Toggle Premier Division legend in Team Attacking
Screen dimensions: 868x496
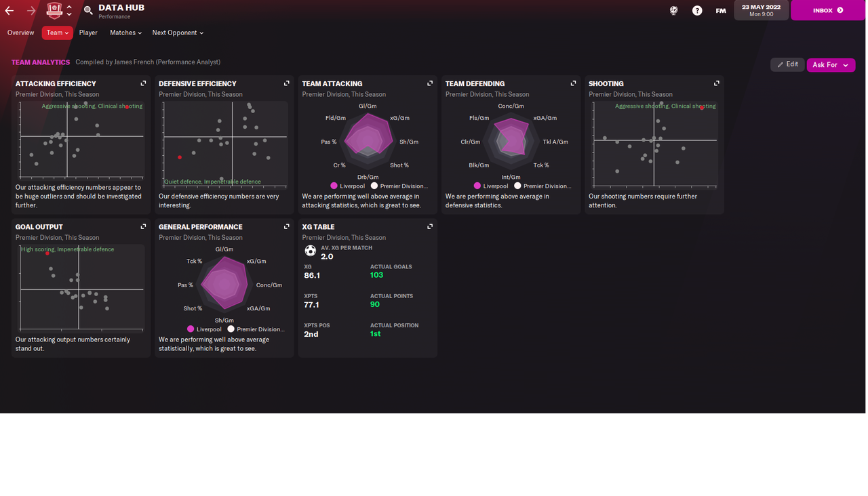tap(400, 186)
